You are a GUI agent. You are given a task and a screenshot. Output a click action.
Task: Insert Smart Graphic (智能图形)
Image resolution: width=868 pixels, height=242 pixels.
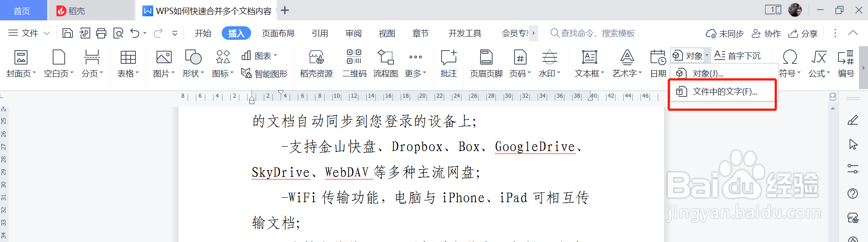264,73
